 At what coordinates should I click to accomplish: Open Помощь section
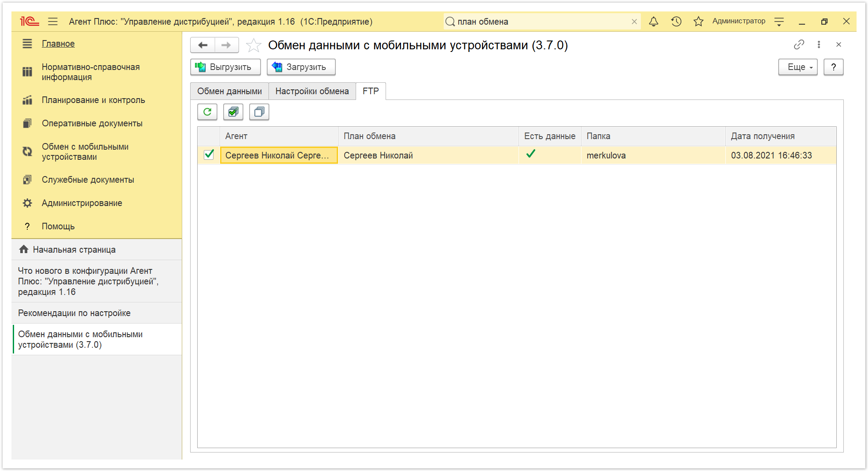tap(58, 226)
